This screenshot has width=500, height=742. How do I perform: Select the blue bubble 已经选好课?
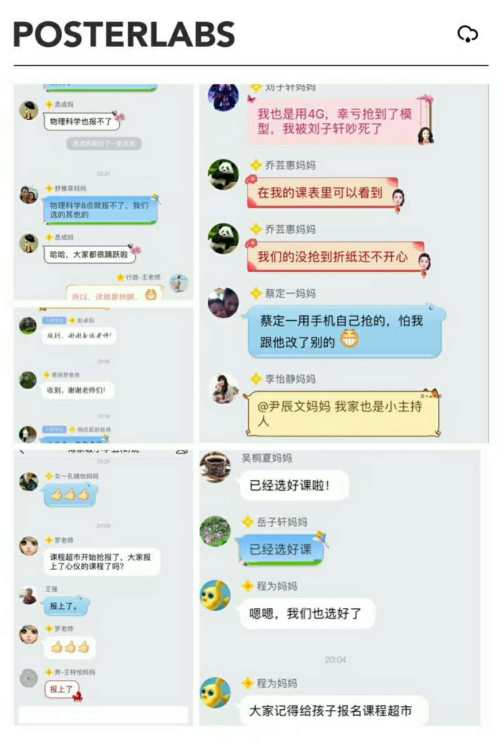pos(282,549)
